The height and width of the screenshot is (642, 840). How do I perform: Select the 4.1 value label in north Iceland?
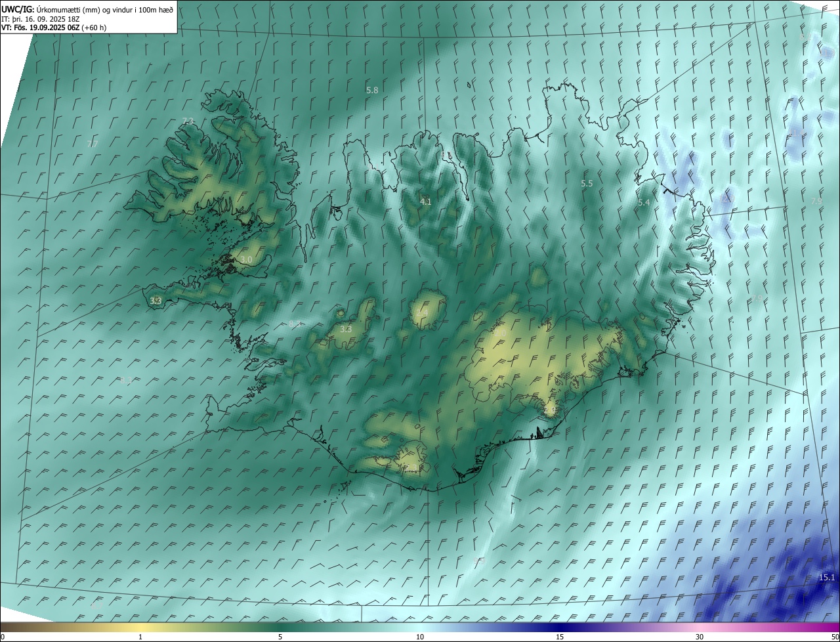426,202
